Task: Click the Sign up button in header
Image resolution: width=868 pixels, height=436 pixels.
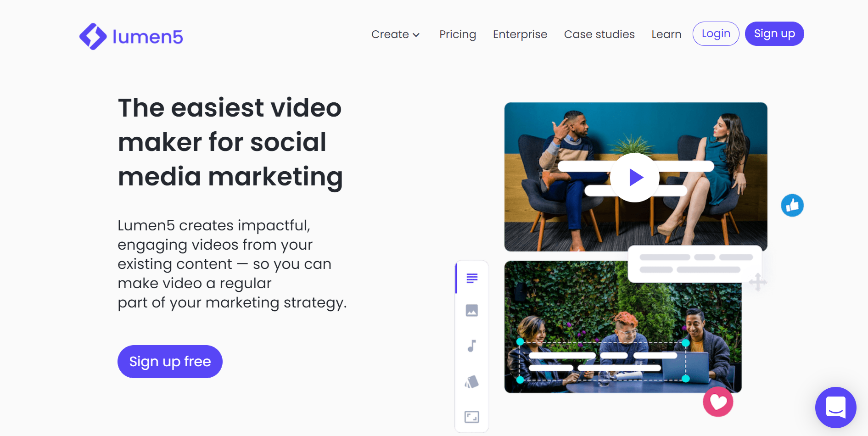Action: (x=774, y=34)
